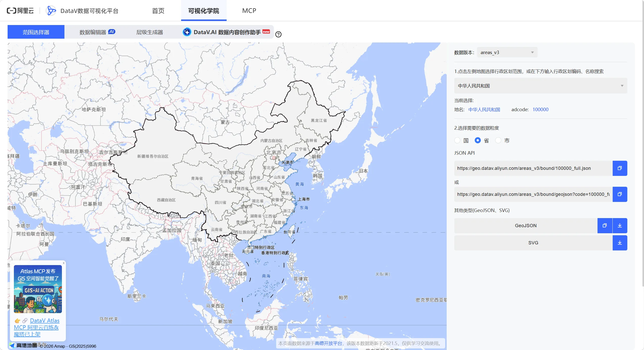The height and width of the screenshot is (350, 644).
Task: Click the first JSON API URL field
Action: pyautogui.click(x=533, y=168)
